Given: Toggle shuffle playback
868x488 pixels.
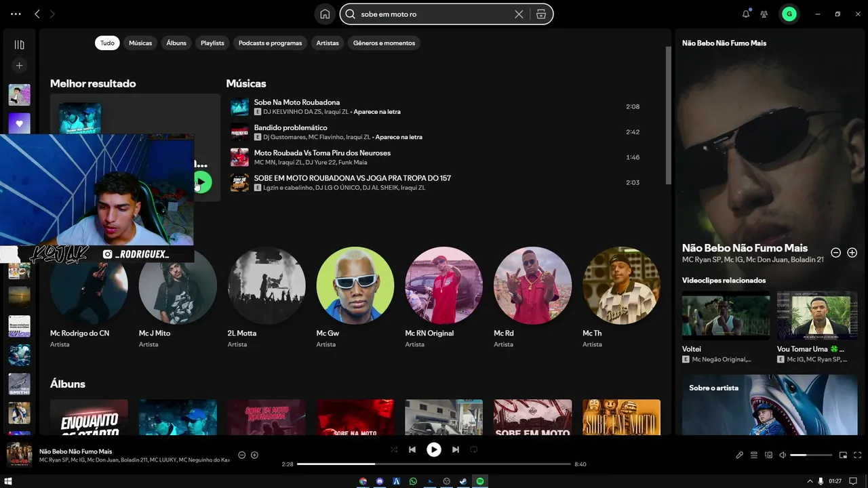Looking at the screenshot, I should click(394, 449).
